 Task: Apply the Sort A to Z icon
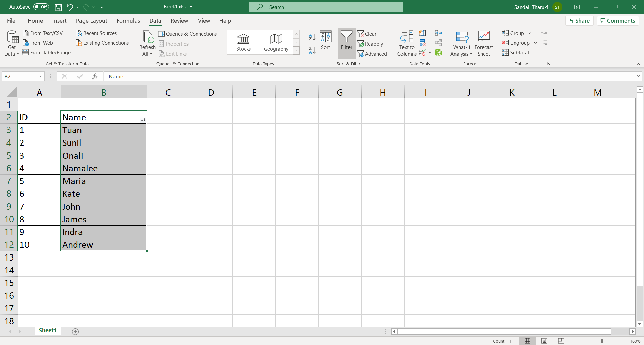[312, 37]
